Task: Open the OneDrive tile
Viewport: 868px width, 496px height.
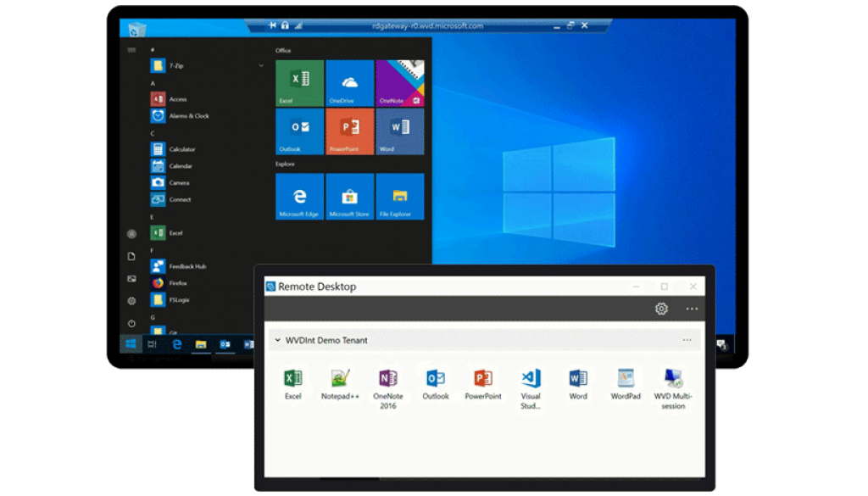Action: point(349,83)
